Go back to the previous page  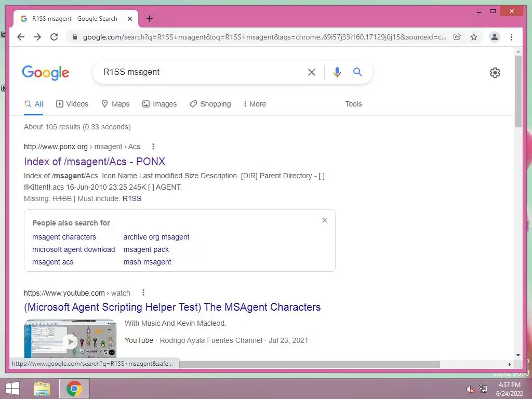click(21, 37)
